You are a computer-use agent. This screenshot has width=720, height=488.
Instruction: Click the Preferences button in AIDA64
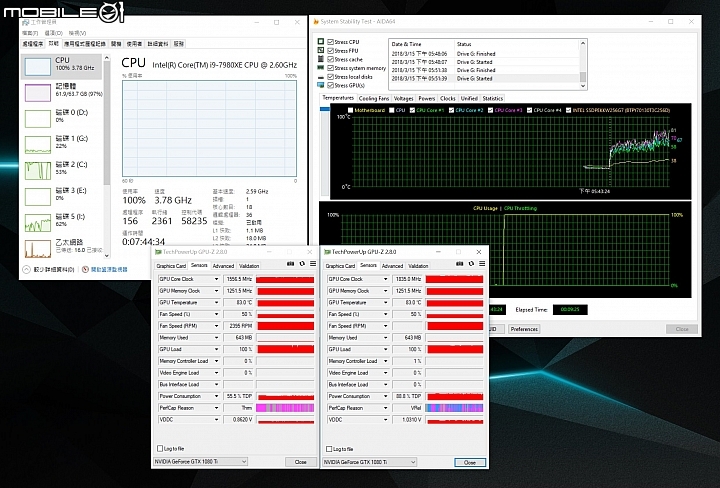(524, 329)
